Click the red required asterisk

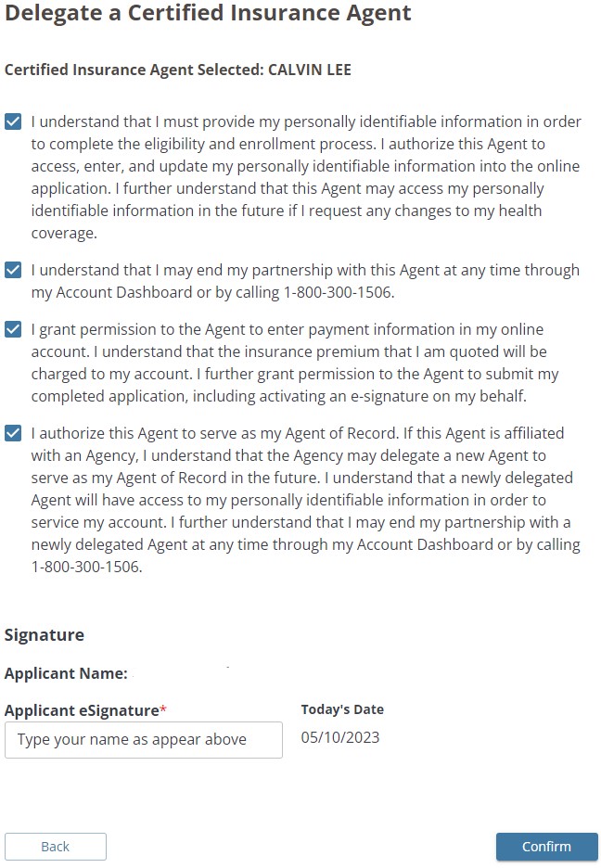click(x=163, y=709)
